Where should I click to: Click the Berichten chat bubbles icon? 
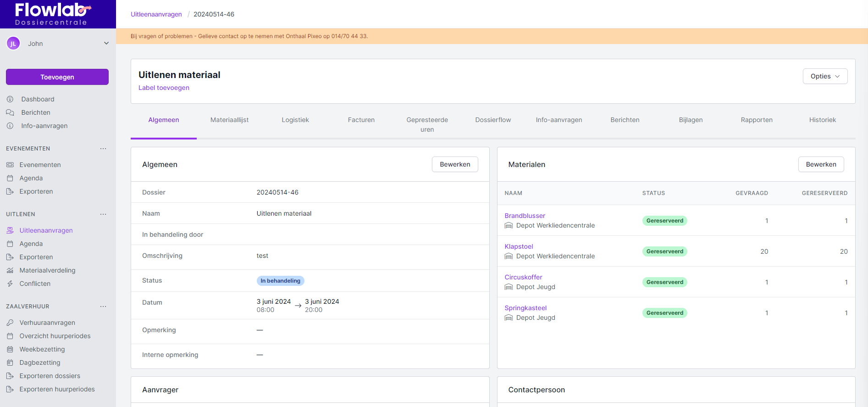click(x=10, y=112)
